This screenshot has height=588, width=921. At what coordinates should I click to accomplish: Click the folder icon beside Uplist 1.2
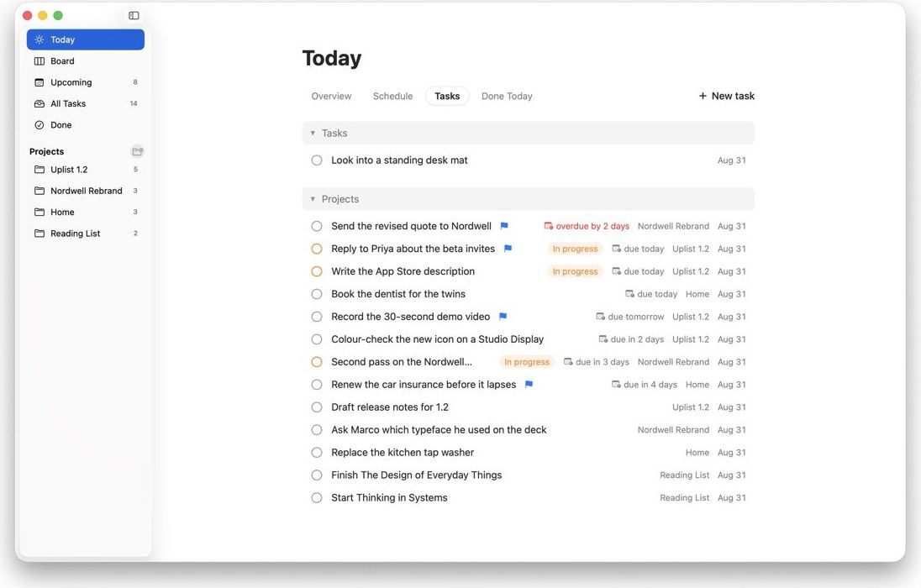pos(39,169)
